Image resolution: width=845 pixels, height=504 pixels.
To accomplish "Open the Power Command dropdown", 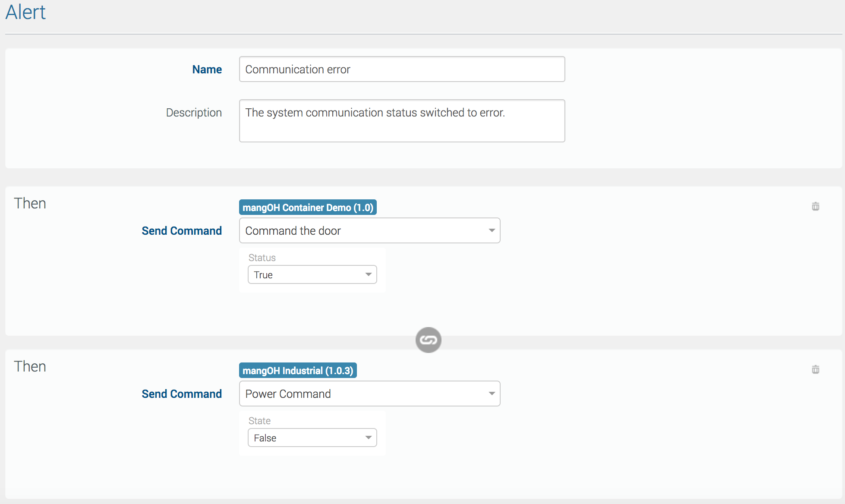I will pyautogui.click(x=369, y=394).
